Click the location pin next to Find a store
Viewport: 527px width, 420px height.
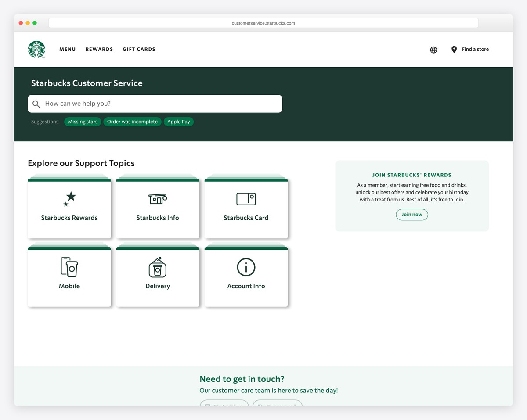click(454, 49)
